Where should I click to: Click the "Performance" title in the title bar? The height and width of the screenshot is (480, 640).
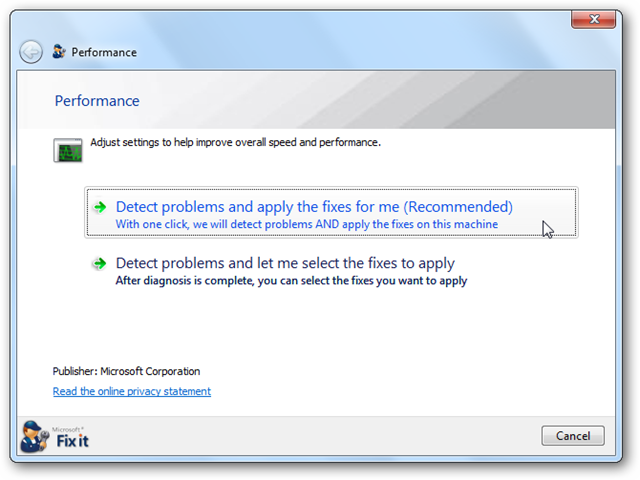(x=104, y=52)
